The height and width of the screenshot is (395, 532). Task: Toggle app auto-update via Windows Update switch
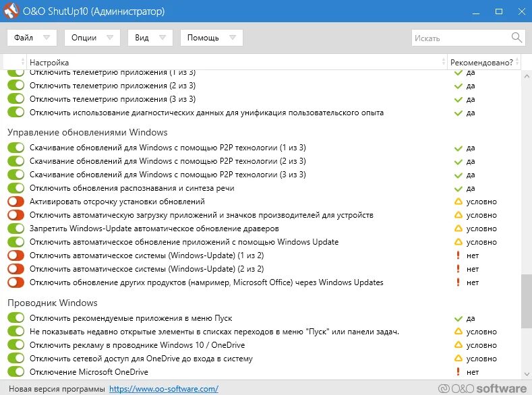pyautogui.click(x=16, y=242)
